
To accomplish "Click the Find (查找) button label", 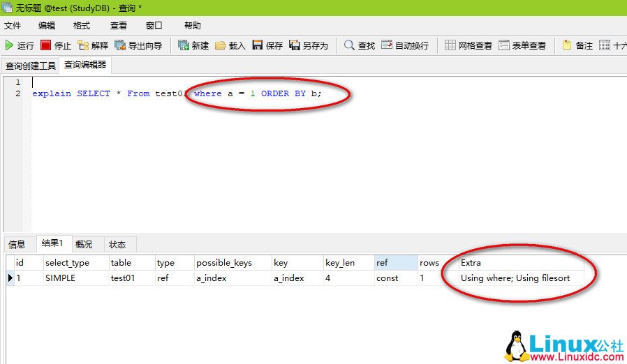I will (367, 45).
